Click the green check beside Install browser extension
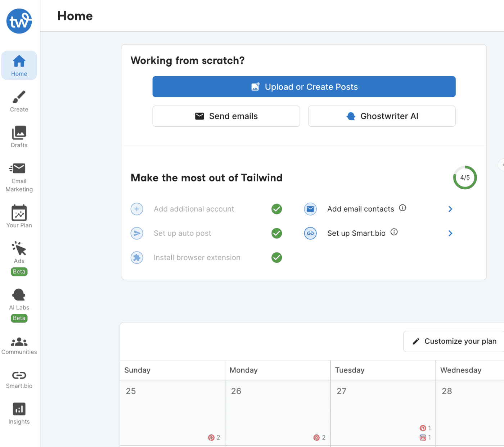Screen dimensions: 504x447 [x=276, y=258]
